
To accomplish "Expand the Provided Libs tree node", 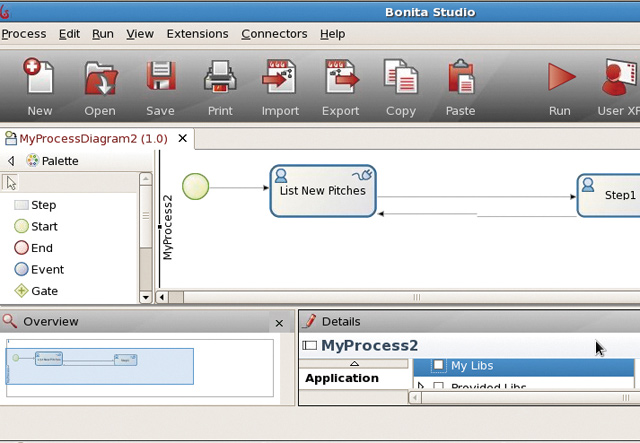I will [x=421, y=385].
